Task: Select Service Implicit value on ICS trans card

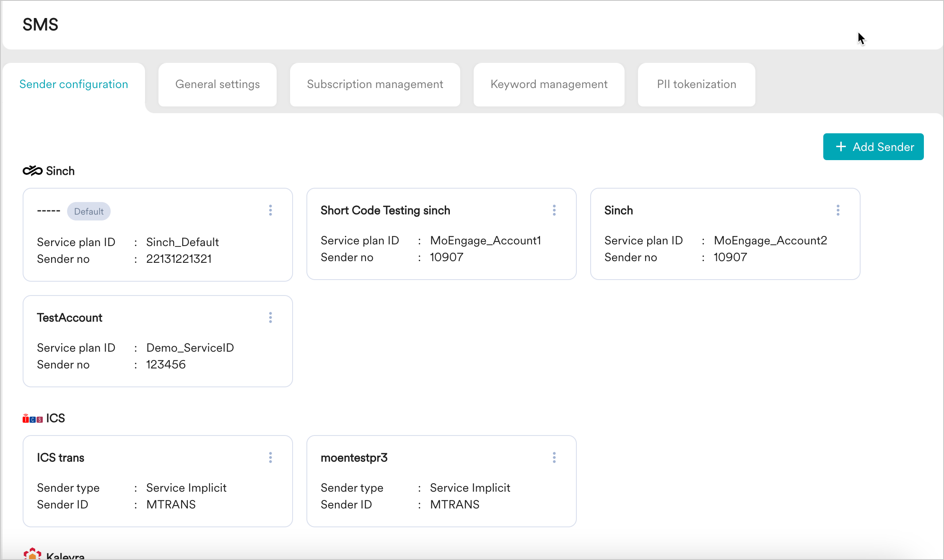Action: [x=186, y=488]
